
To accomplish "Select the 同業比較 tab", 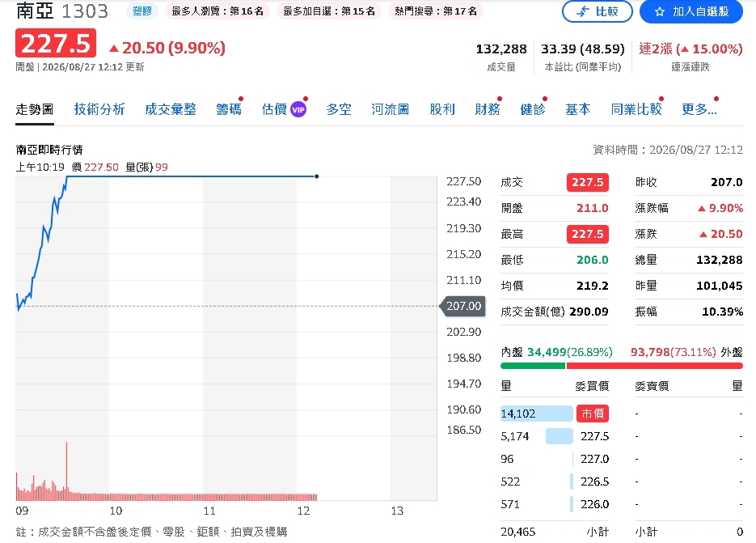I will pos(636,109).
